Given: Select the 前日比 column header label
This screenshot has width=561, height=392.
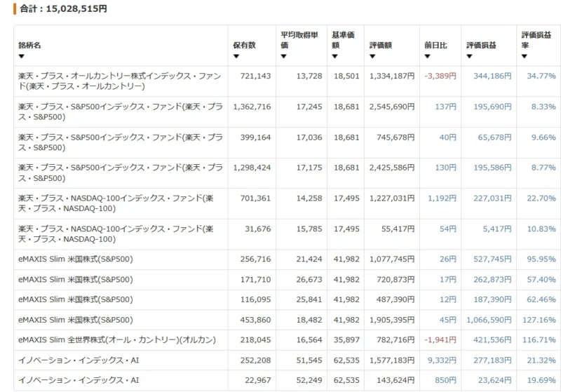Looking at the screenshot, I should [435, 46].
